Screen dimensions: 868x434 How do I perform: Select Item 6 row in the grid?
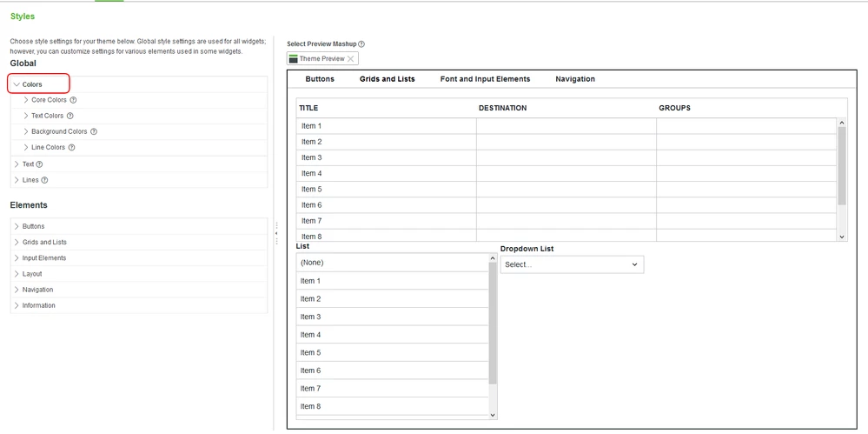click(567, 205)
